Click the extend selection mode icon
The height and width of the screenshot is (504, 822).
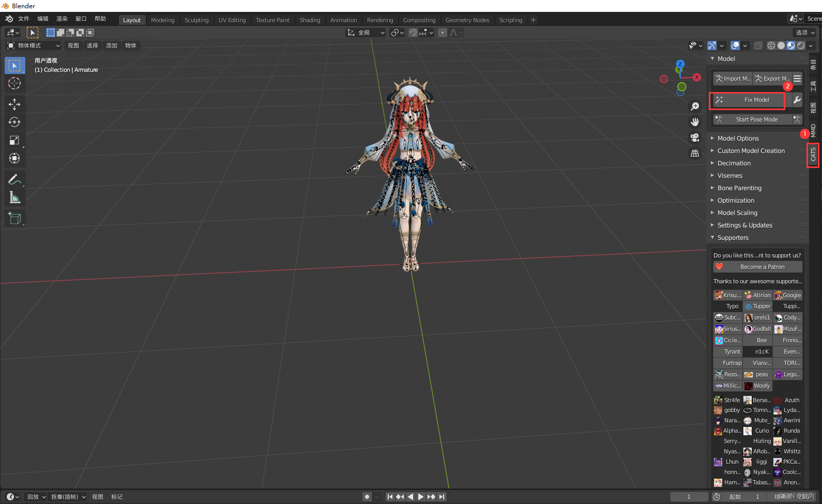(60, 33)
